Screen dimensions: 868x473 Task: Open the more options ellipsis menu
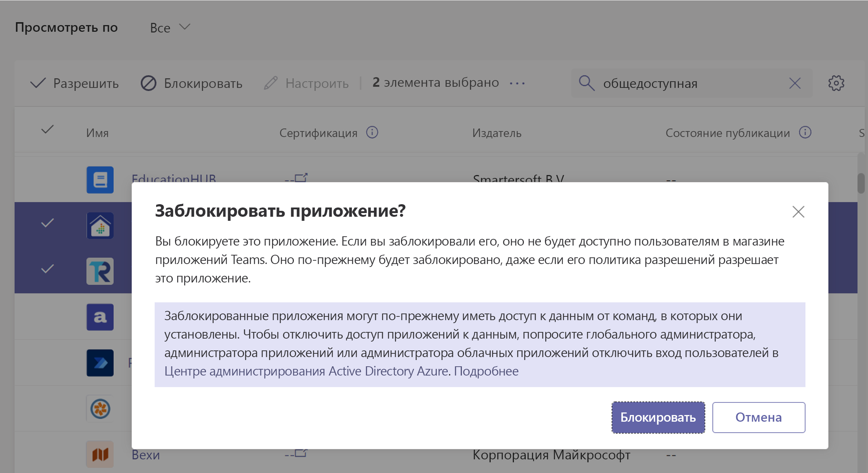click(x=517, y=83)
